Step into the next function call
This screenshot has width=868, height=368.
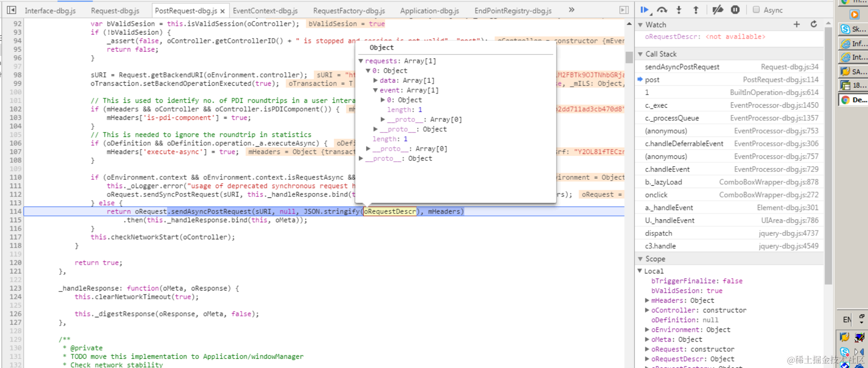(x=679, y=10)
